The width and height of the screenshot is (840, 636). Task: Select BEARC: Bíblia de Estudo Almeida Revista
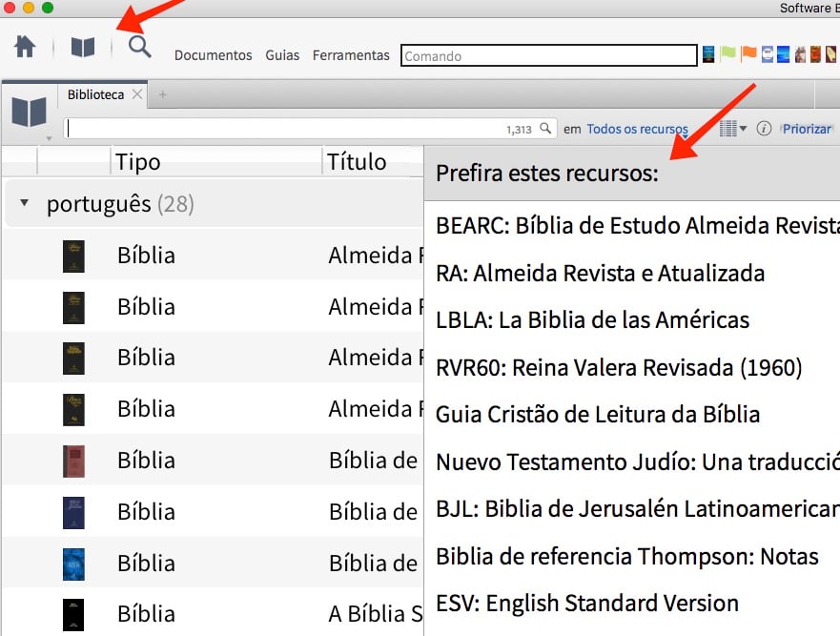pos(638,226)
